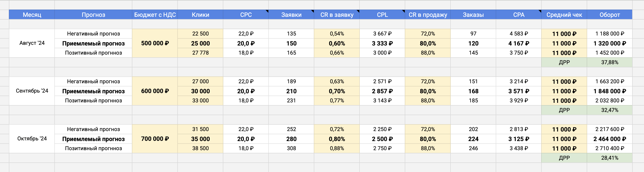Select the ДРР value 28,41%
Image resolution: width=644 pixels, height=172 pixels.
click(x=609, y=158)
